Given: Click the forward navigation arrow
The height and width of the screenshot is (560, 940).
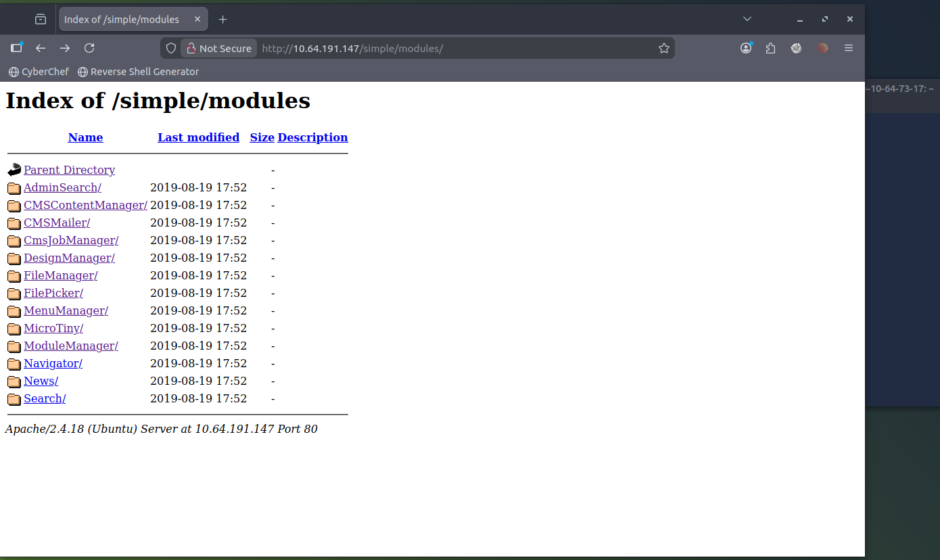Looking at the screenshot, I should pyautogui.click(x=64, y=48).
